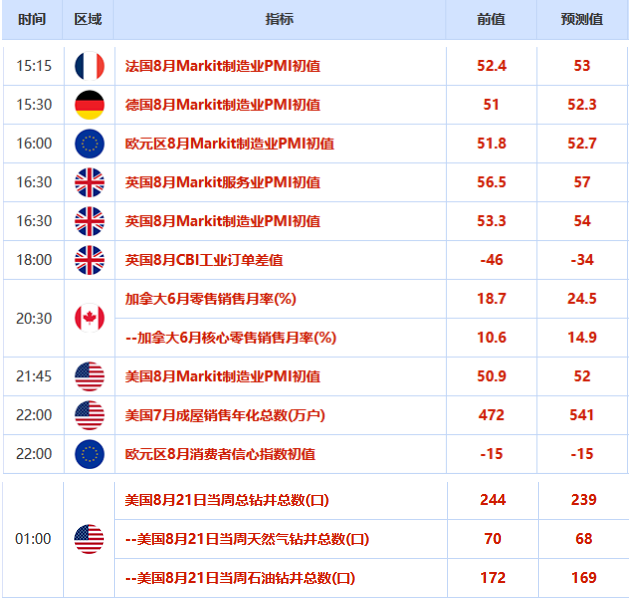Click the US flag beside 美国7月成屋销售年化总数

[x=89, y=415]
